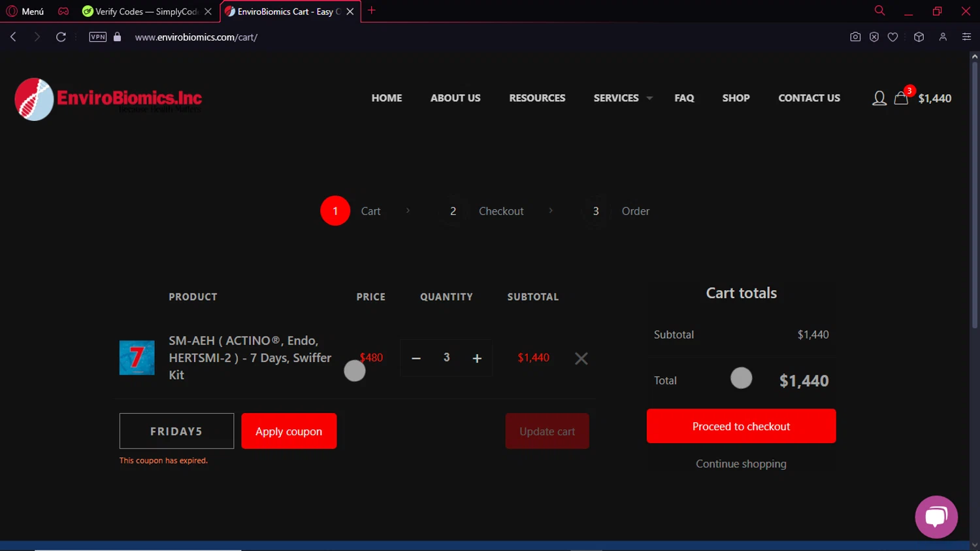This screenshot has height=551, width=980.
Task: Remove the Swiffer Kit from cart
Action: [x=581, y=358]
